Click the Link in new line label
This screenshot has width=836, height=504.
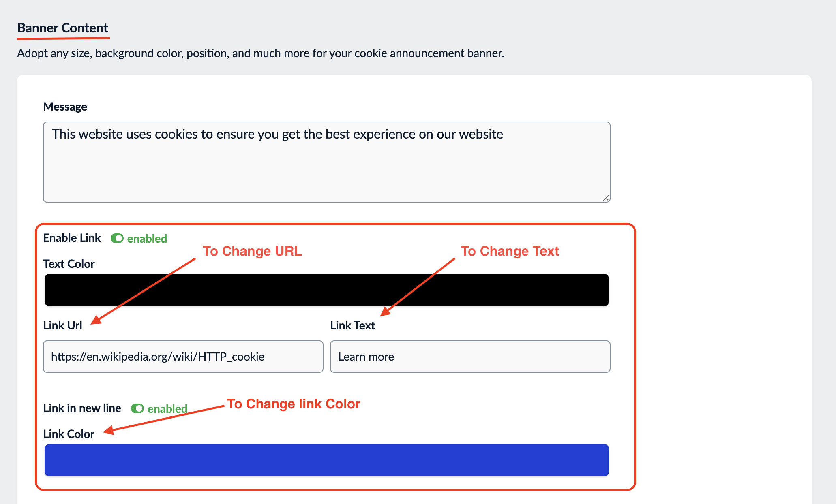pyautogui.click(x=82, y=408)
